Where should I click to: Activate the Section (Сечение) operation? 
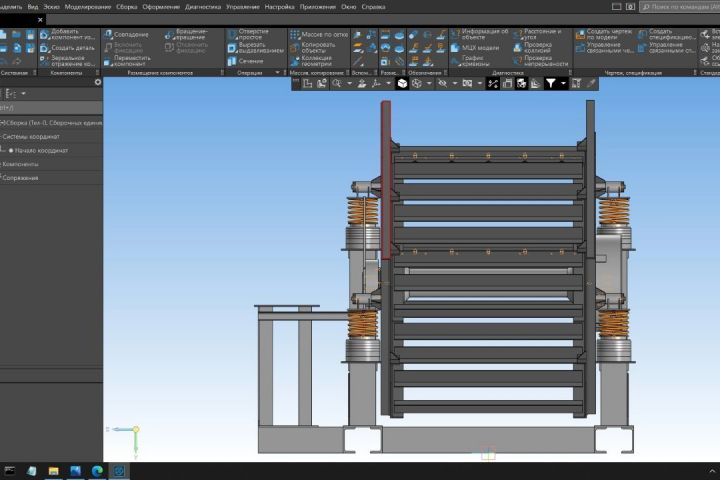(250, 61)
